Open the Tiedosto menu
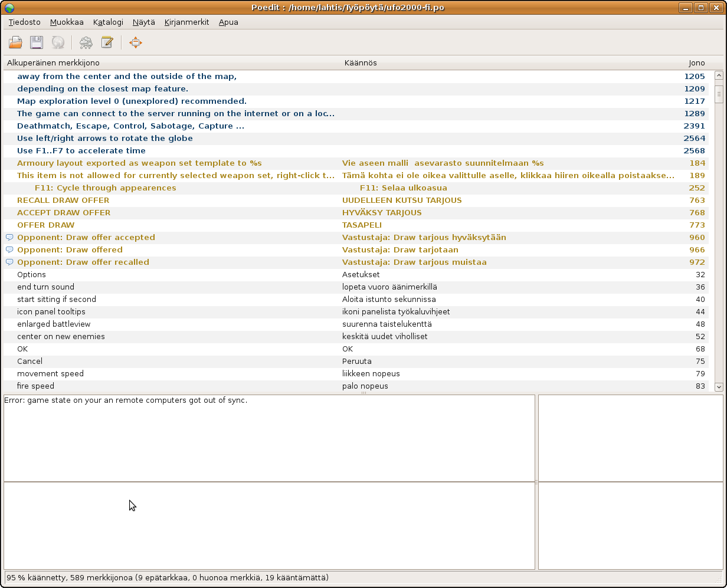The image size is (727, 588). [24, 22]
